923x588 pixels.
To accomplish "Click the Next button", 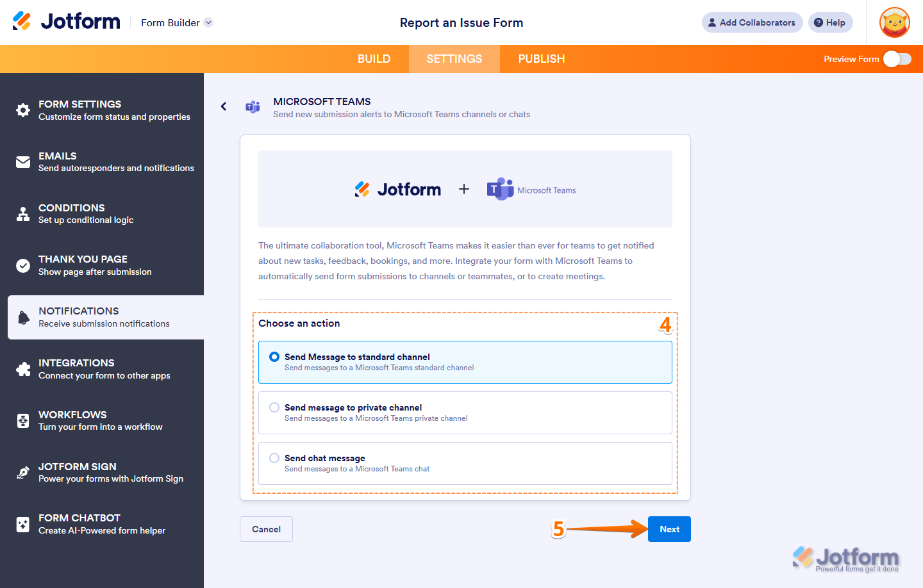I will [x=669, y=528].
